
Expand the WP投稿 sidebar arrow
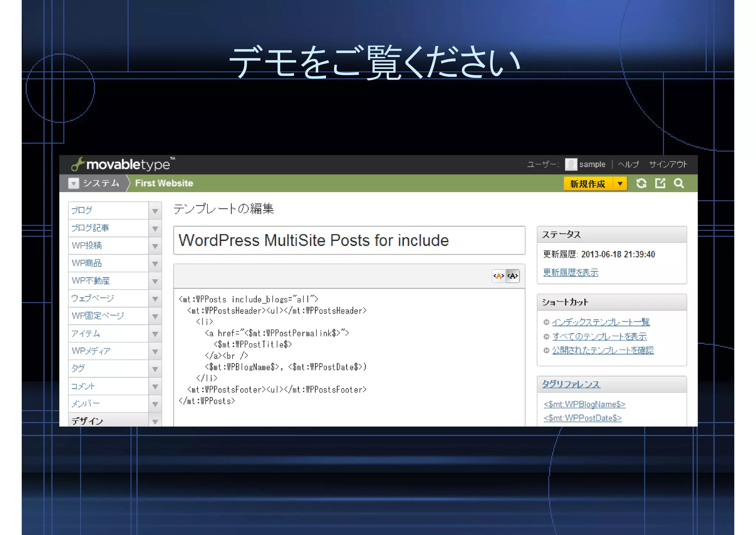pos(155,246)
